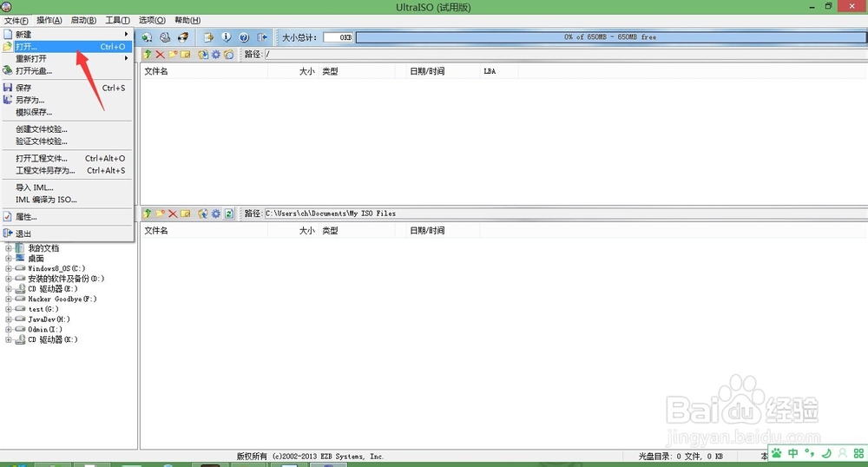This screenshot has width=868, height=467.
Task: Select 模拟保存... menu entry
Action: tap(67, 112)
